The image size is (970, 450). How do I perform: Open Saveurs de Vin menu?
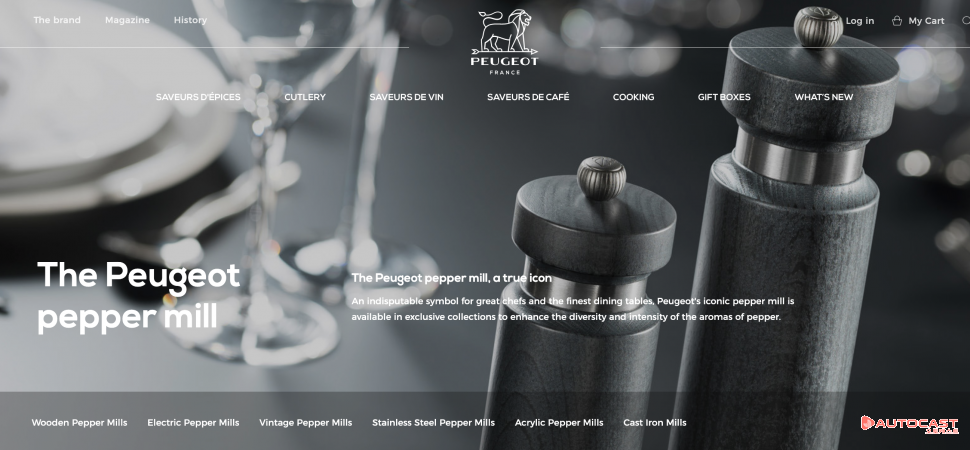(406, 97)
